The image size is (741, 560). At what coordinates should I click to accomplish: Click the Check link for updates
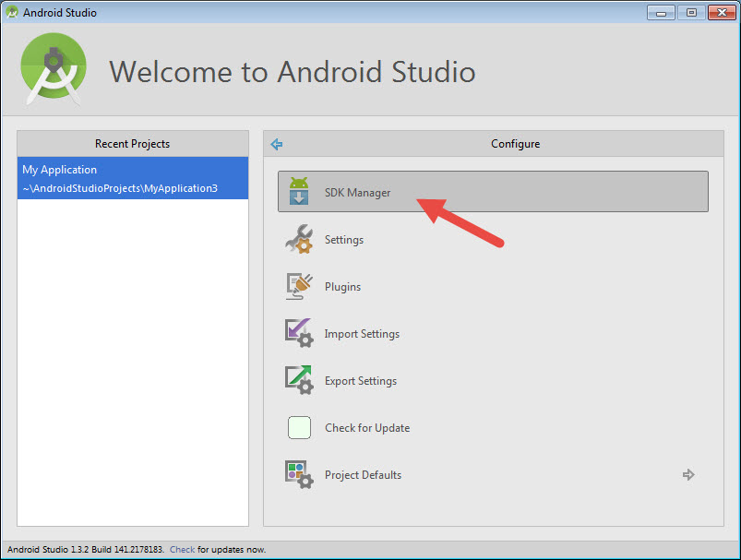click(182, 549)
